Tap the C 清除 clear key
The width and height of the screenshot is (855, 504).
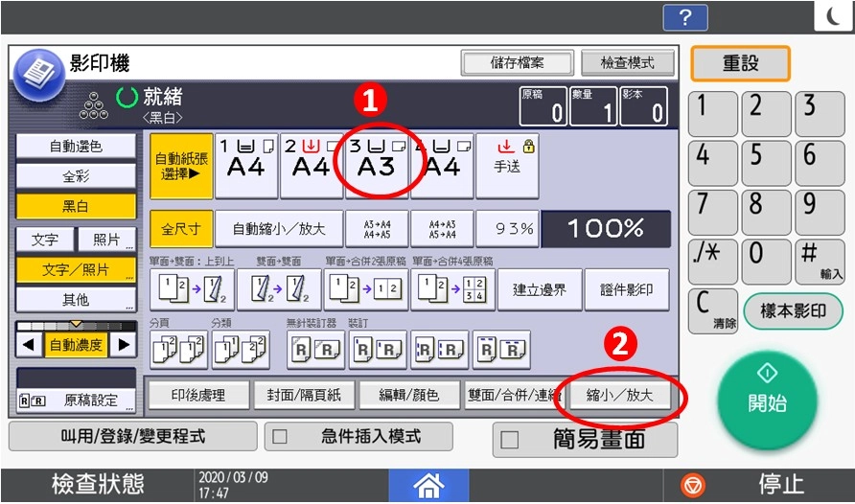713,310
